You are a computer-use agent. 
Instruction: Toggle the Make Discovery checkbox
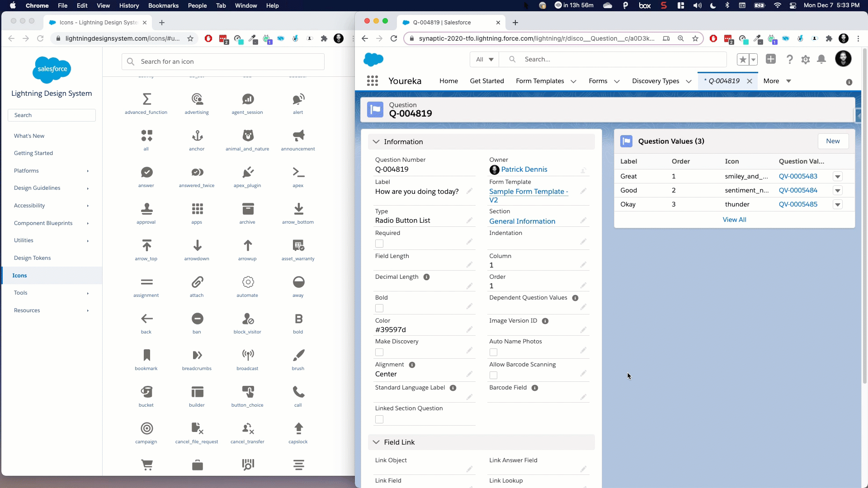[379, 352]
